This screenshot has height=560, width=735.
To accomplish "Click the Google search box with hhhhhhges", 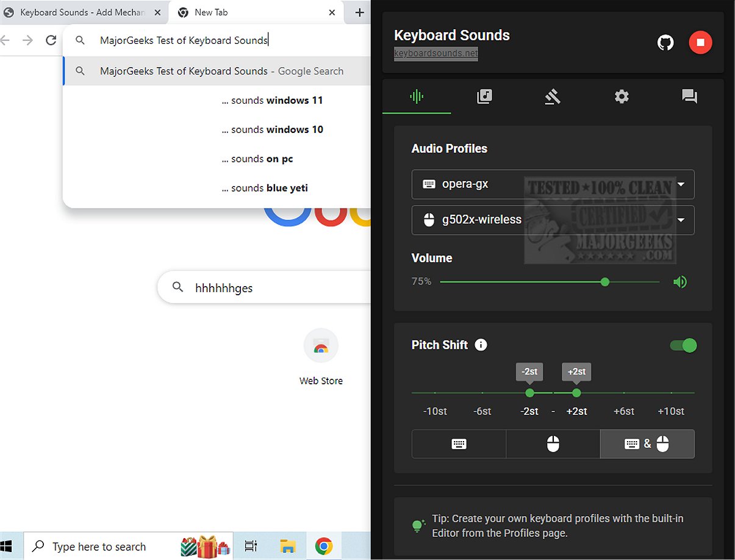I will point(264,287).
